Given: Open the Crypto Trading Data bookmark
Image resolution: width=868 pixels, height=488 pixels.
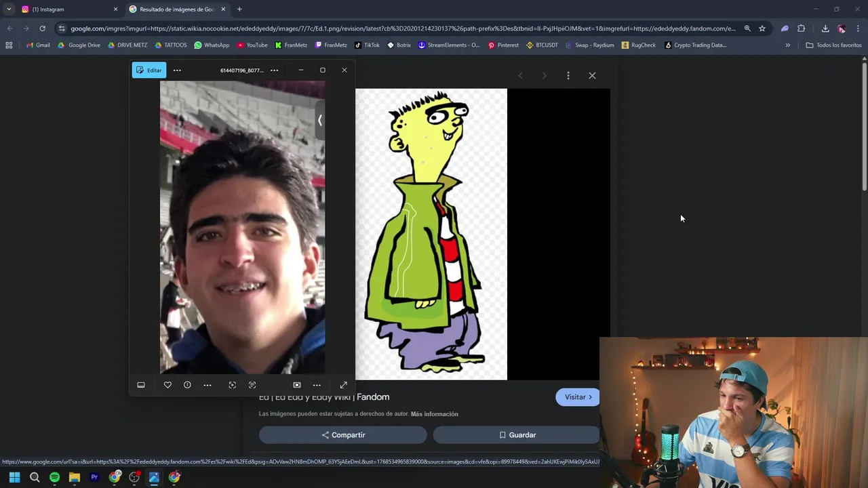Looking at the screenshot, I should [x=695, y=45].
